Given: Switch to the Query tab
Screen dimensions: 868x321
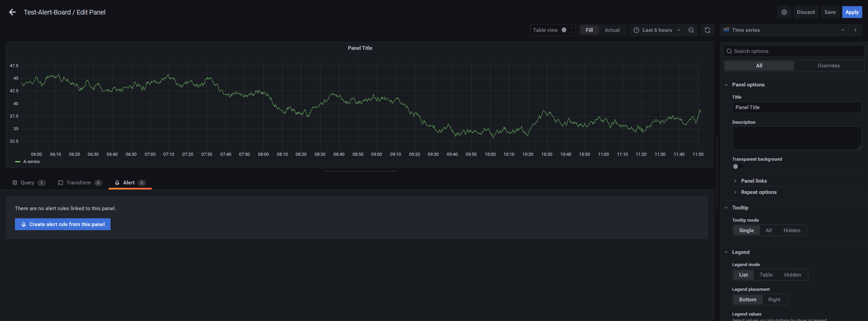Looking at the screenshot, I should click(x=28, y=183).
